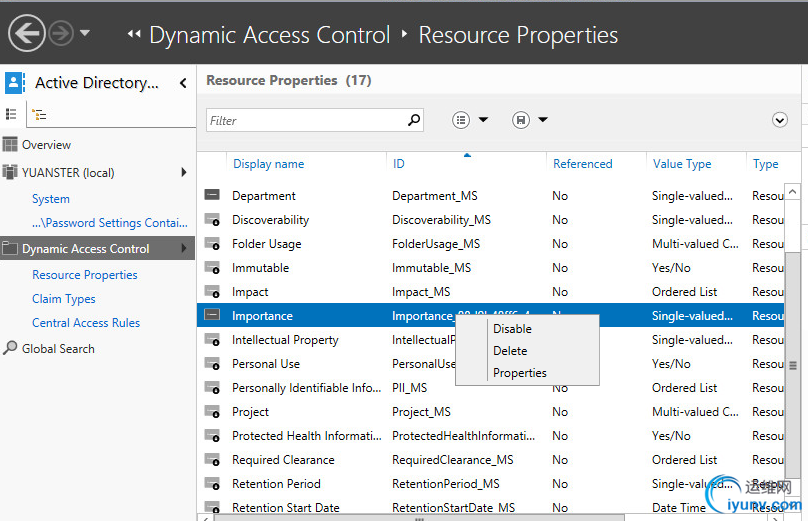Click the Department row icon
The image size is (808, 521).
click(212, 195)
